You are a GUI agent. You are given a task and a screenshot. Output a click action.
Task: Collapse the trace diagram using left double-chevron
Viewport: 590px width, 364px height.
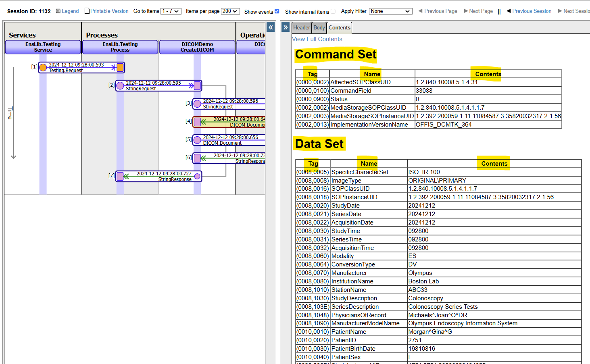(x=271, y=27)
